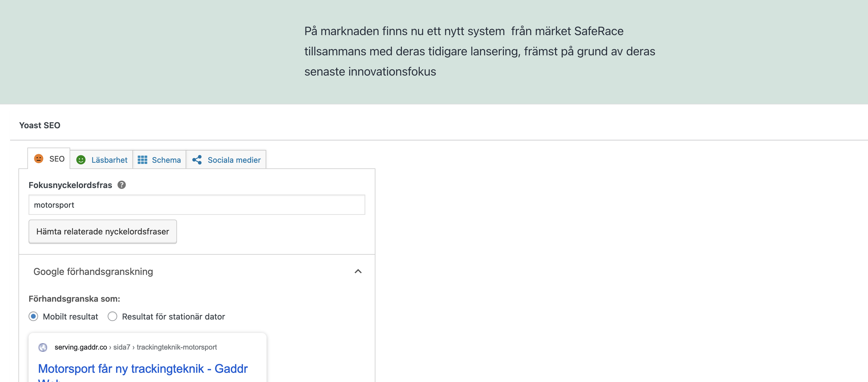
Task: Select the Mobilt resultat radio button
Action: pos(33,316)
